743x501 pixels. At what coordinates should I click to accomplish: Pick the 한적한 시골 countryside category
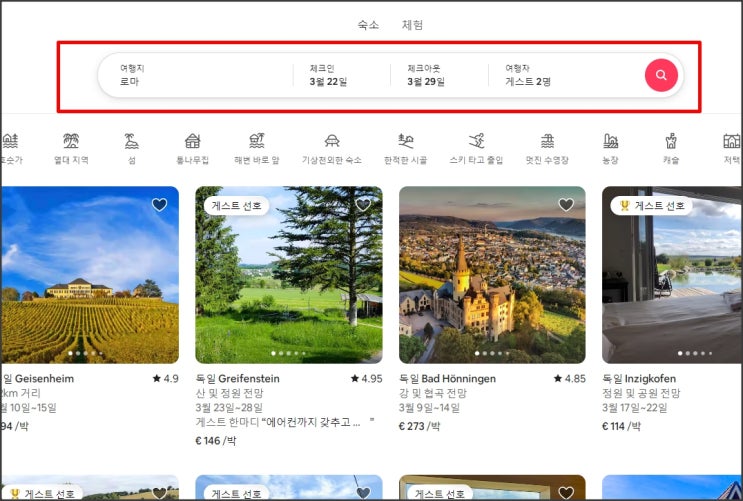(x=406, y=148)
